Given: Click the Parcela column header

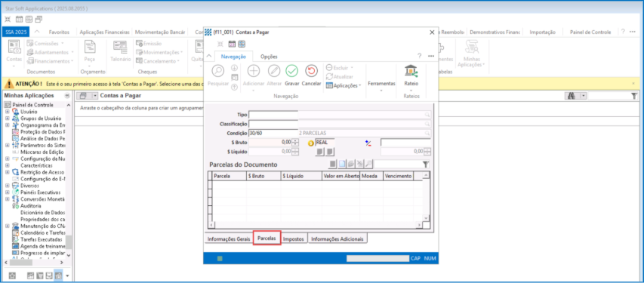Looking at the screenshot, I should 230,176.
